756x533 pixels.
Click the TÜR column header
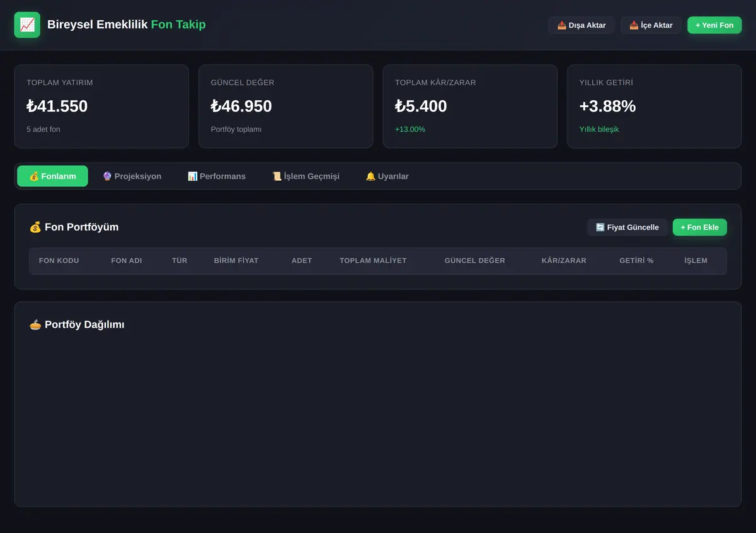[180, 260]
